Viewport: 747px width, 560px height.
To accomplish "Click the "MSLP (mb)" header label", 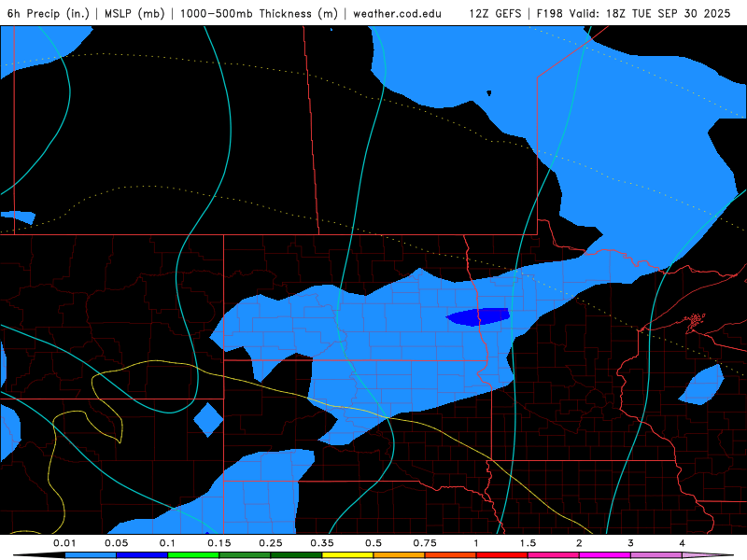I will (x=134, y=13).
